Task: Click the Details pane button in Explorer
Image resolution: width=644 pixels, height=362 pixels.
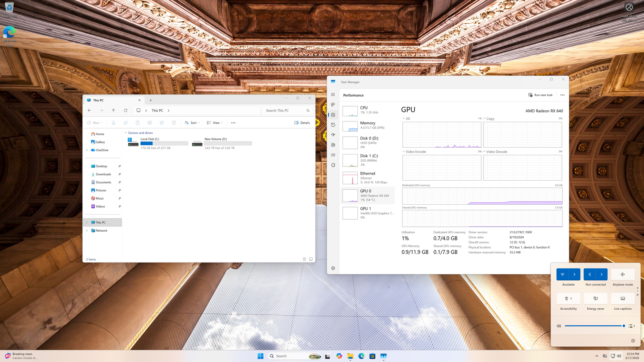Action: pyautogui.click(x=302, y=123)
